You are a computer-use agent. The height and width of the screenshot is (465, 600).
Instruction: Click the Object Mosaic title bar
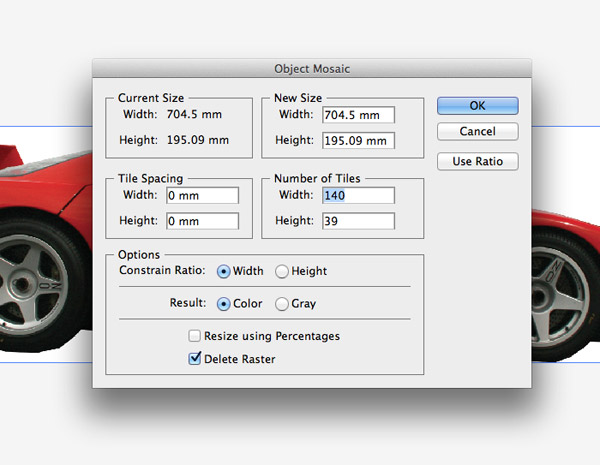coord(312,69)
